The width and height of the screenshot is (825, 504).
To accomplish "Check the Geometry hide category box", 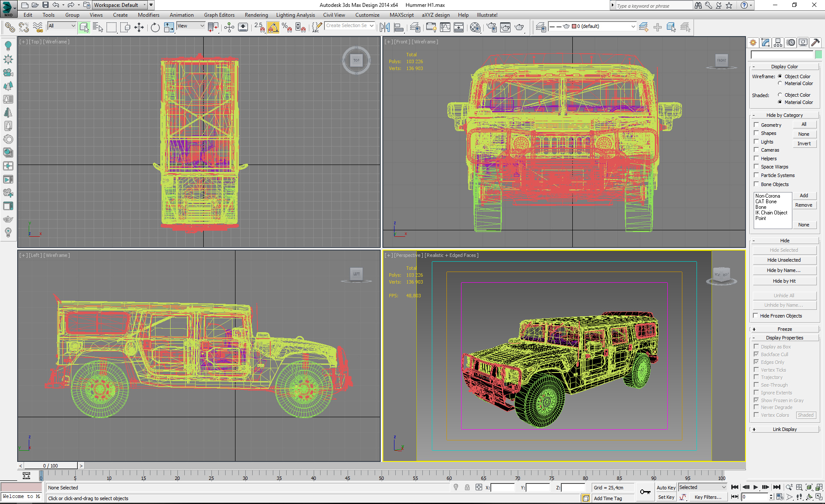I will click(x=756, y=125).
